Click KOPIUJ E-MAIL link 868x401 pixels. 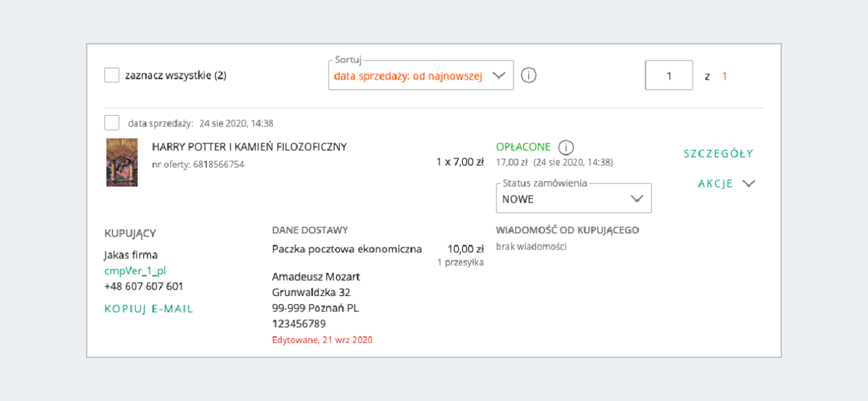(x=149, y=309)
